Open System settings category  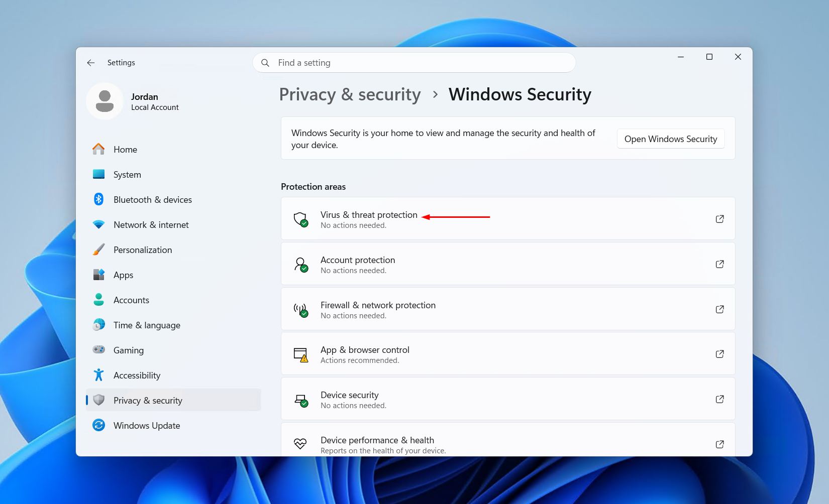point(173,174)
